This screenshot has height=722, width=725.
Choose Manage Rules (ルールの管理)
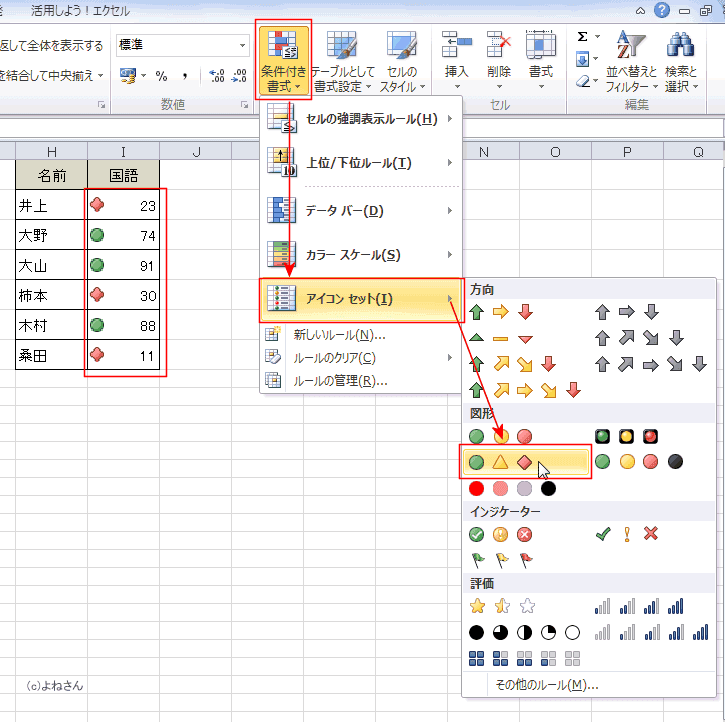pyautogui.click(x=361, y=381)
